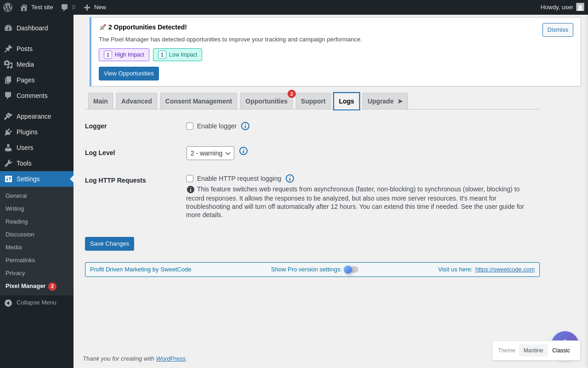Click the Save Changes button

[109, 244]
